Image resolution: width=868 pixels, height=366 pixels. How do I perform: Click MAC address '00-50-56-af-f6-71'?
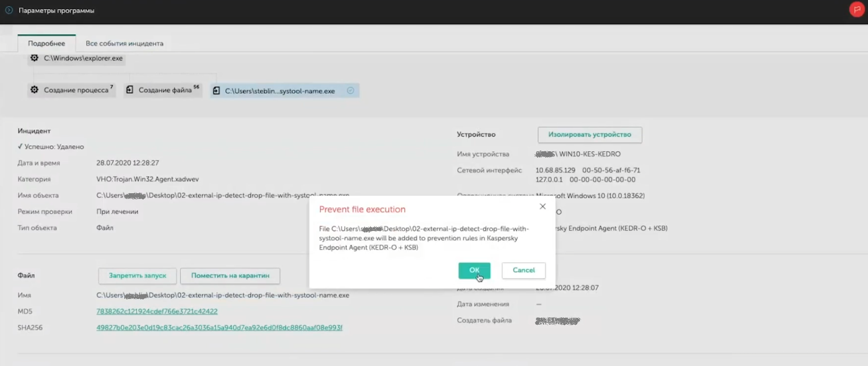[x=611, y=170]
